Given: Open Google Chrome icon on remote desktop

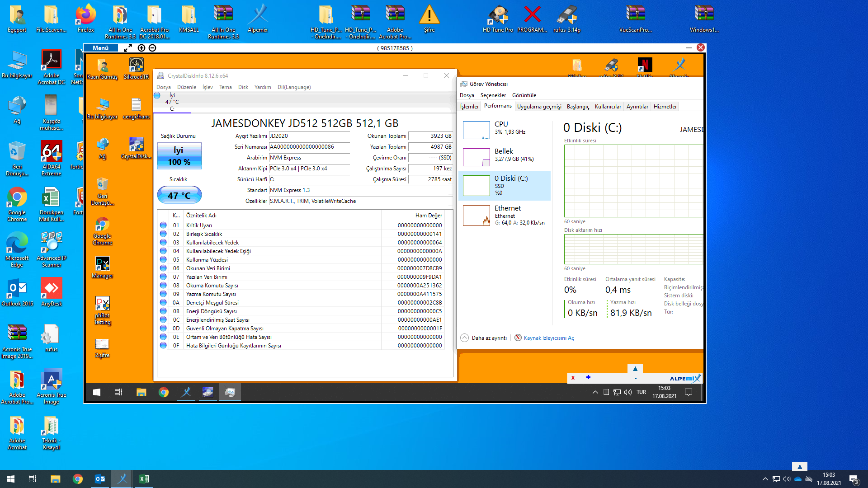Looking at the screenshot, I should tap(102, 231).
